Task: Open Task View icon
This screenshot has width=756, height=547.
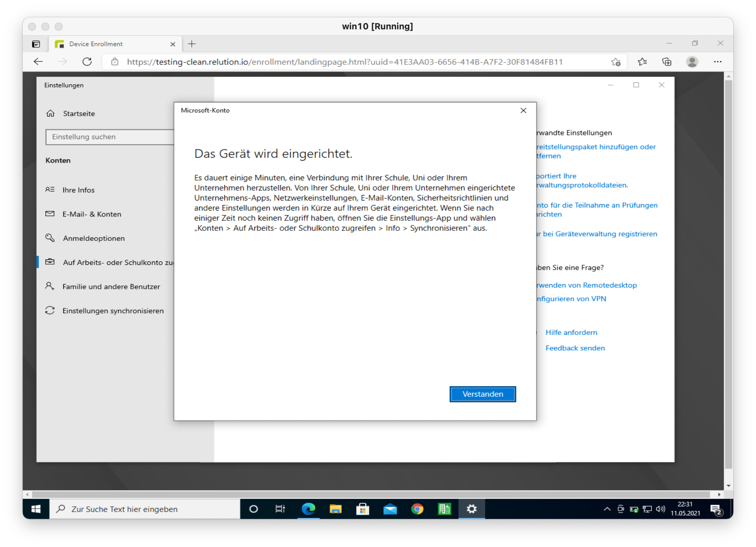Action: tap(280, 509)
